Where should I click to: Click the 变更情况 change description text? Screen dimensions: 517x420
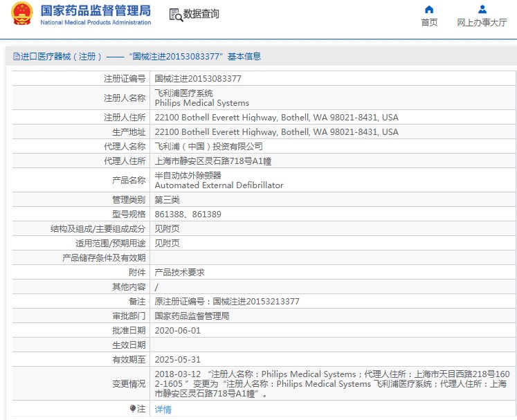point(332,384)
